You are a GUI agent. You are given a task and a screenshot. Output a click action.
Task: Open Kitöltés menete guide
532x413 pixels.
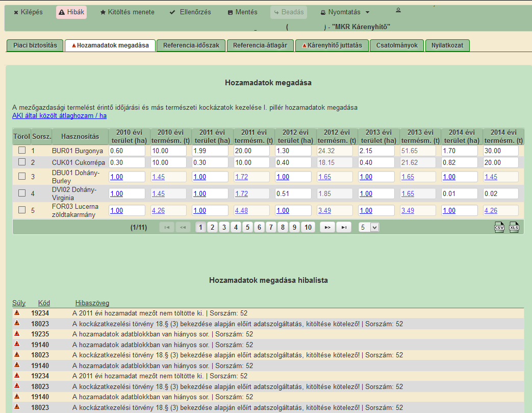pyautogui.click(x=127, y=12)
